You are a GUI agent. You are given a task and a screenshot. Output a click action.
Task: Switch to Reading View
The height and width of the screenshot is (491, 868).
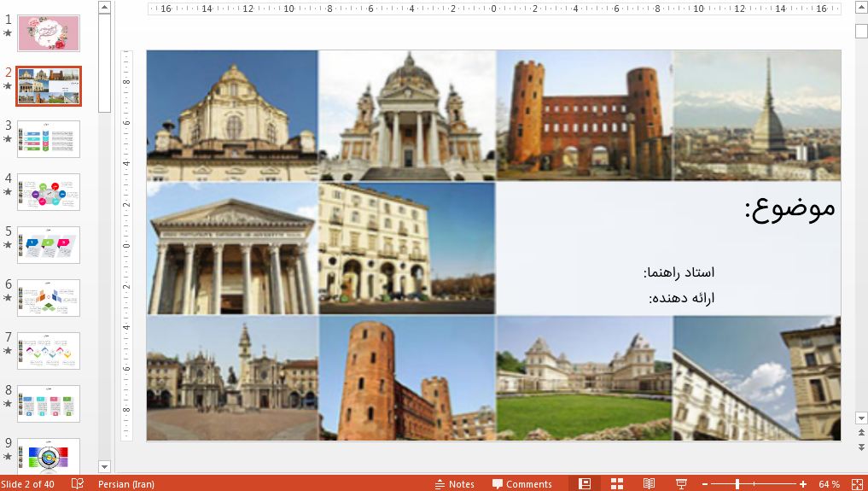click(649, 484)
